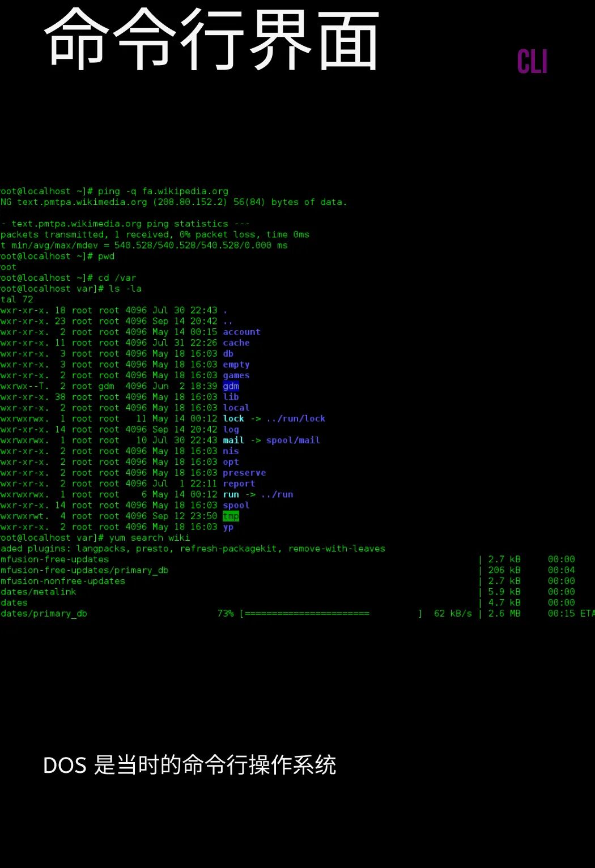This screenshot has width=595, height=868.
Task: Click the yum search wiki command
Action: point(149,538)
